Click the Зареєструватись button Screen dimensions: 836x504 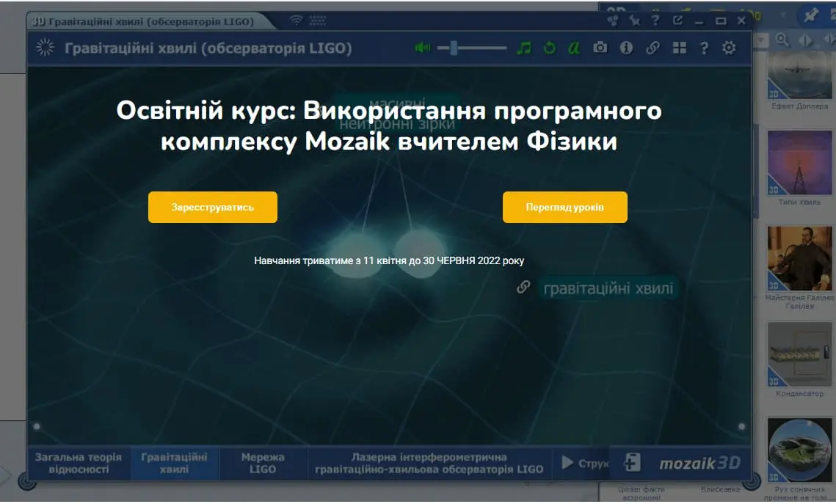point(213,207)
